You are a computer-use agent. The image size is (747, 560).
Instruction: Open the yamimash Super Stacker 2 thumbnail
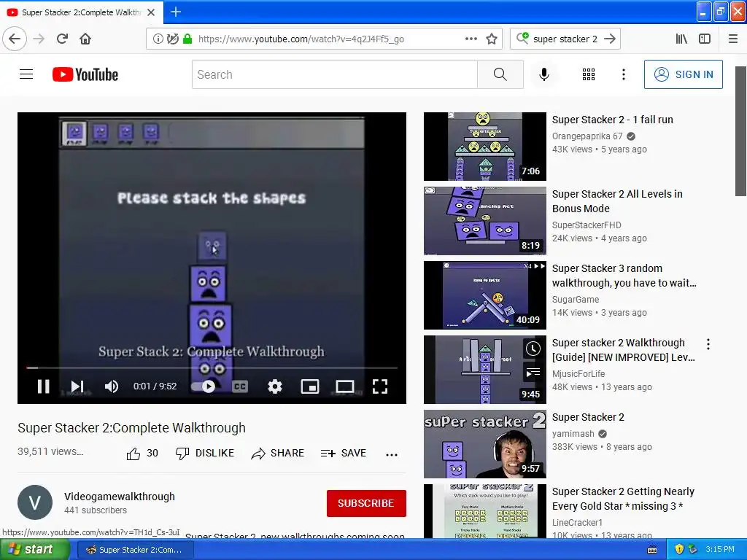point(485,444)
